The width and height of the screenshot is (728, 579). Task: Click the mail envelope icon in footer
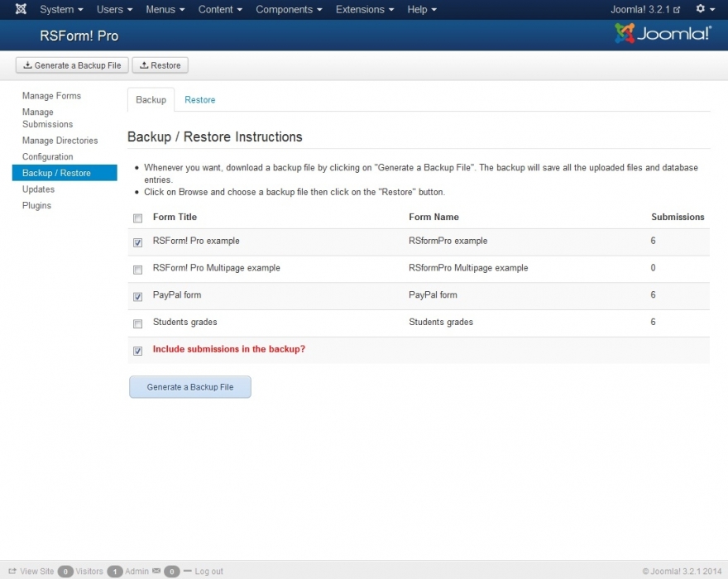click(156, 571)
